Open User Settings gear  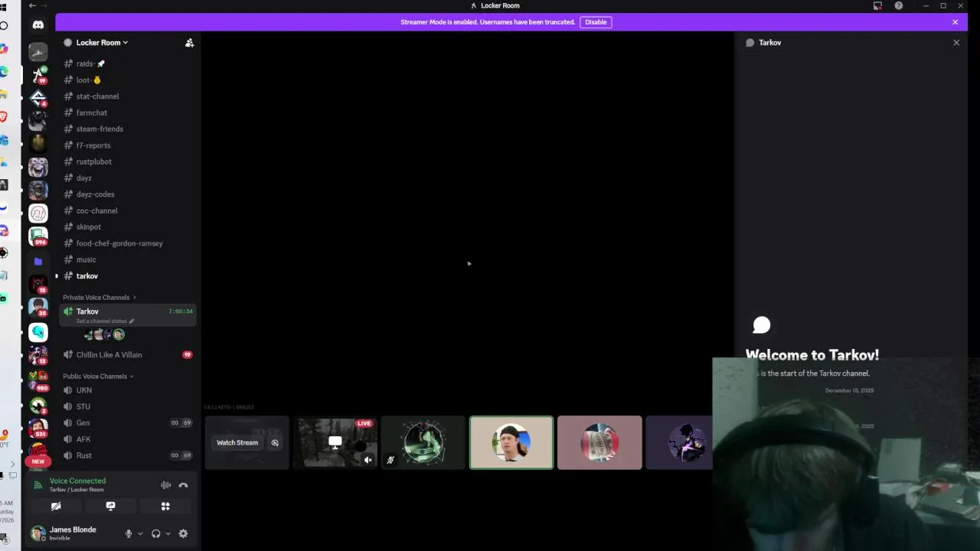183,533
